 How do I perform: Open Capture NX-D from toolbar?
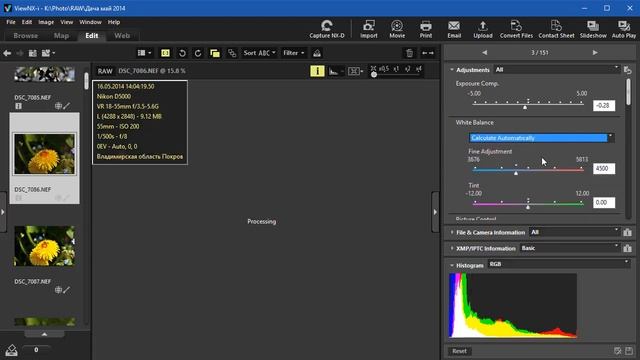click(x=327, y=29)
